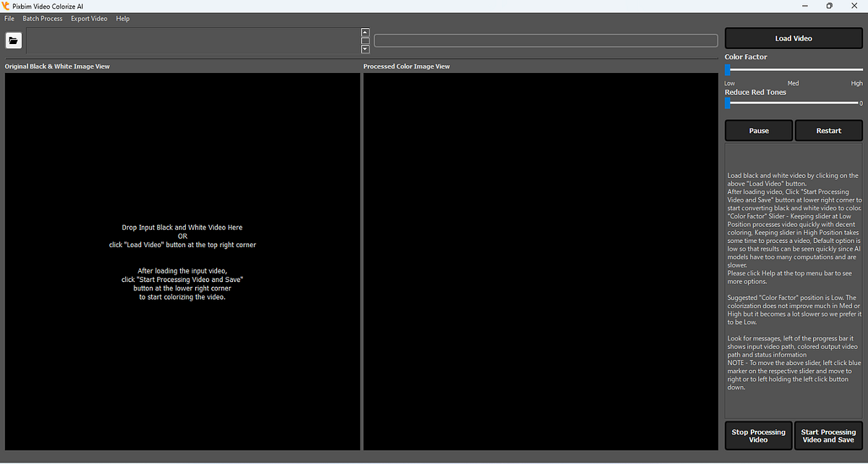Click the message log text area
868x464 pixels.
pyautogui.click(x=193, y=40)
